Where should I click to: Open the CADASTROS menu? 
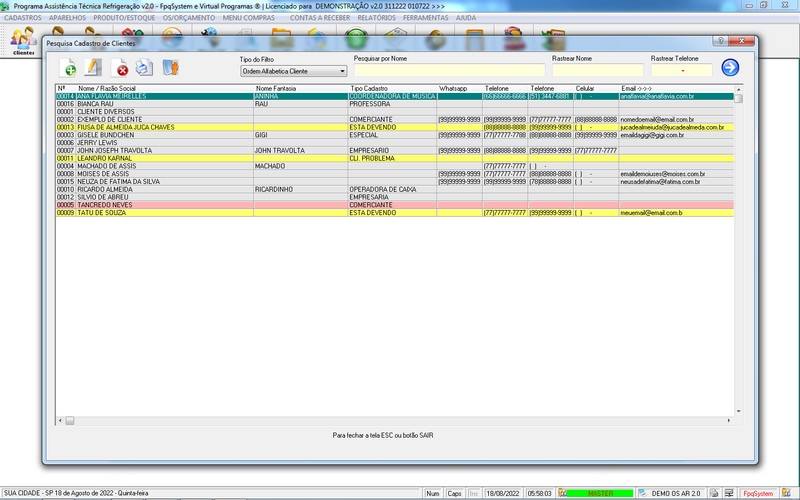point(23,18)
